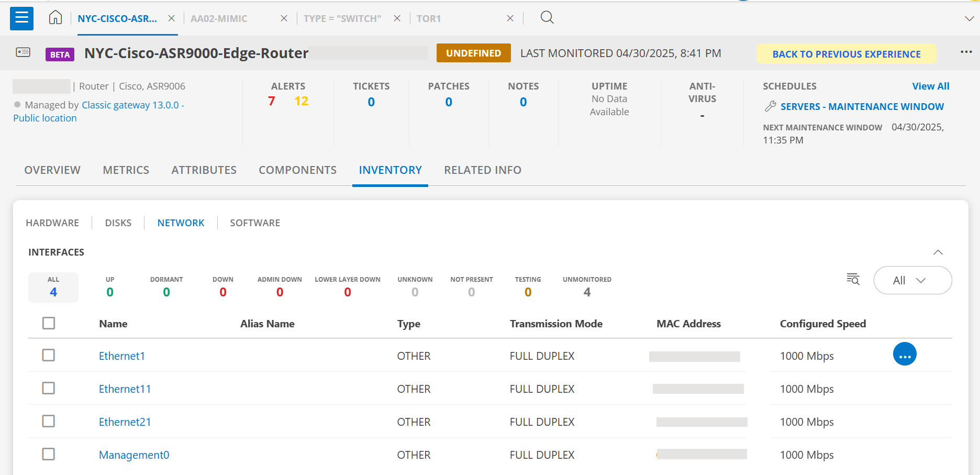Viewport: 980px width, 475px height.
Task: Open the Metrics tab
Action: [x=126, y=170]
